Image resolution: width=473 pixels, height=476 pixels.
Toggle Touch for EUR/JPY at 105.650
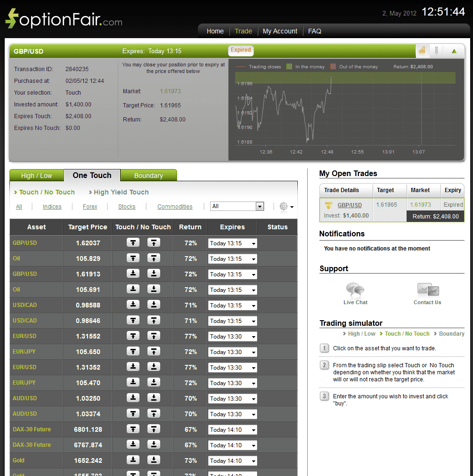(x=133, y=351)
